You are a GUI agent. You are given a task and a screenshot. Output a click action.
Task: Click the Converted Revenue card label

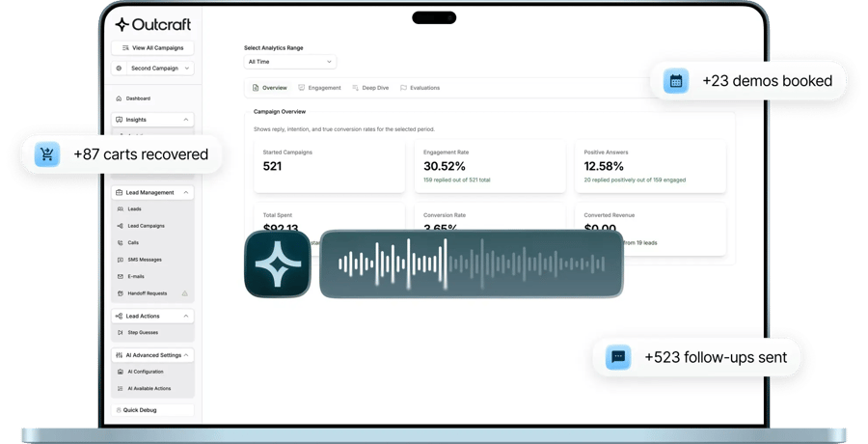609,215
